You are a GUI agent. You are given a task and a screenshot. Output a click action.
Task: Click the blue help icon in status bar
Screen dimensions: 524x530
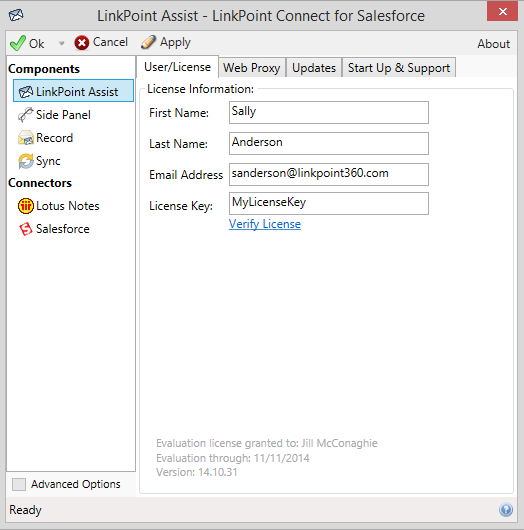coord(506,510)
